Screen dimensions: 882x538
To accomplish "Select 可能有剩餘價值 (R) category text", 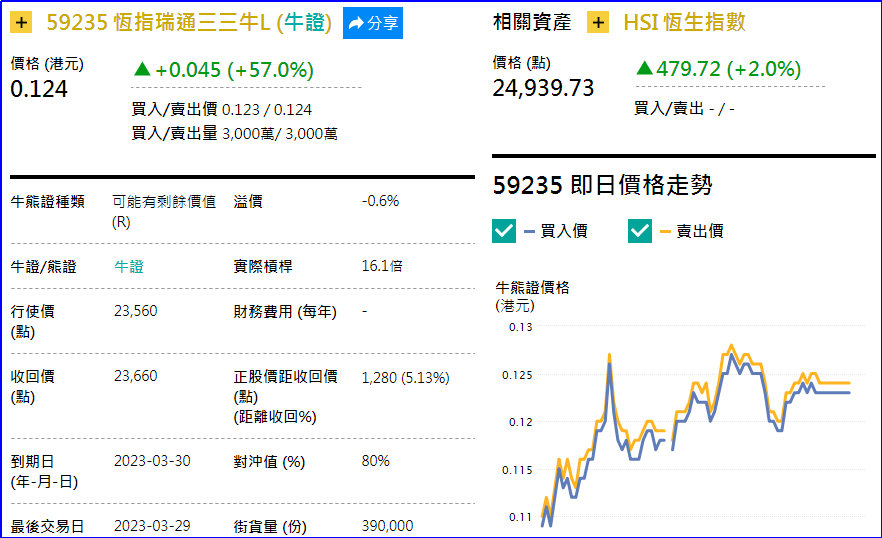I will 164,212.
